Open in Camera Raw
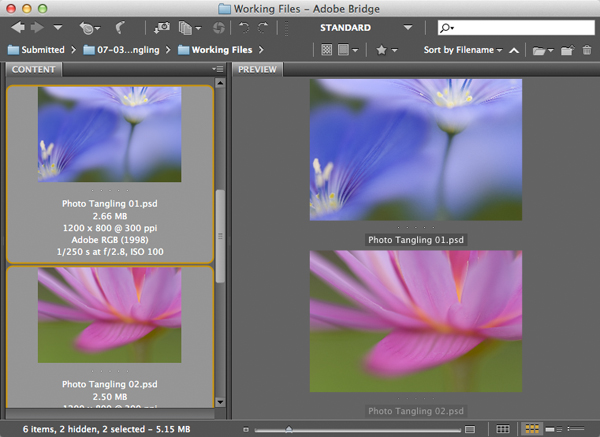The height and width of the screenshot is (437, 600). tap(218, 28)
